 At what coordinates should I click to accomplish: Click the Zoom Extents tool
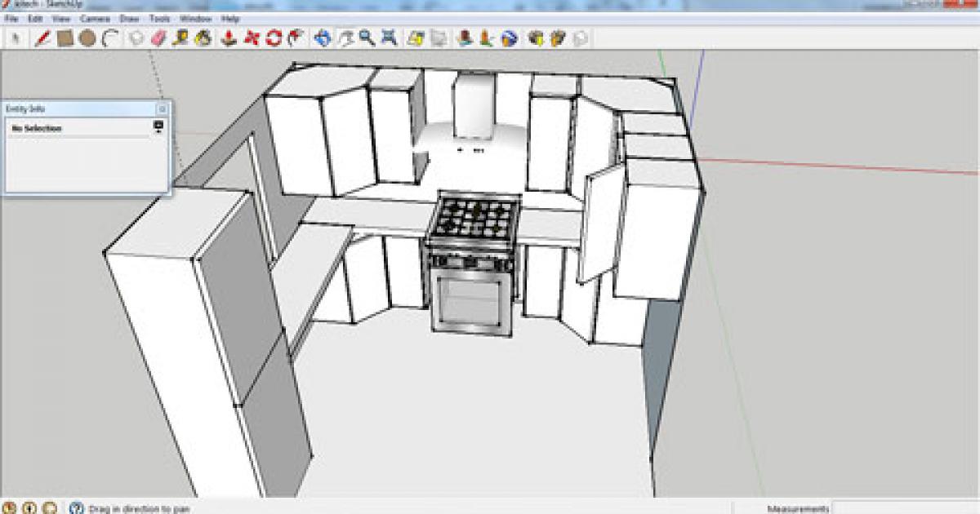[x=390, y=38]
